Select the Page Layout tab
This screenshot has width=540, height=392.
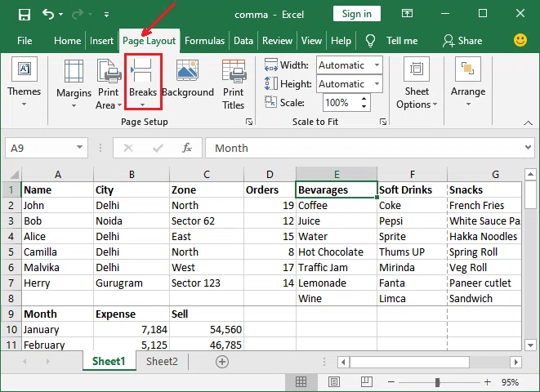[150, 41]
